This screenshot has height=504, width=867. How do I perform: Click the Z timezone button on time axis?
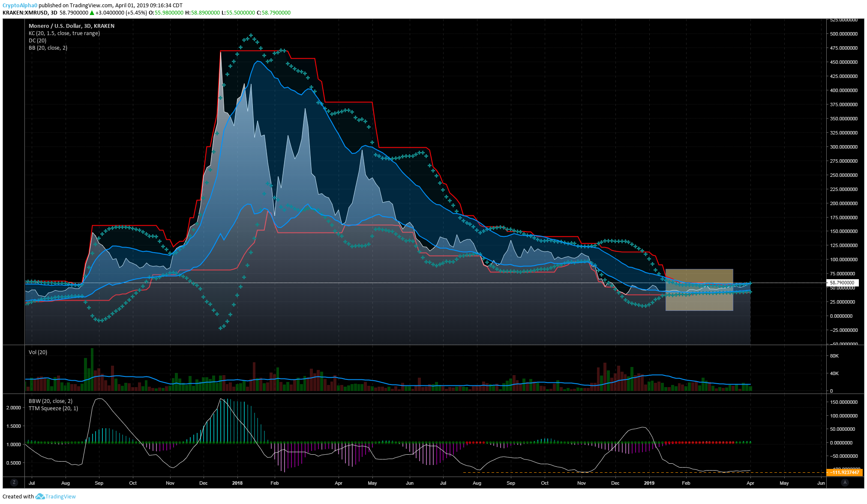coord(14,483)
